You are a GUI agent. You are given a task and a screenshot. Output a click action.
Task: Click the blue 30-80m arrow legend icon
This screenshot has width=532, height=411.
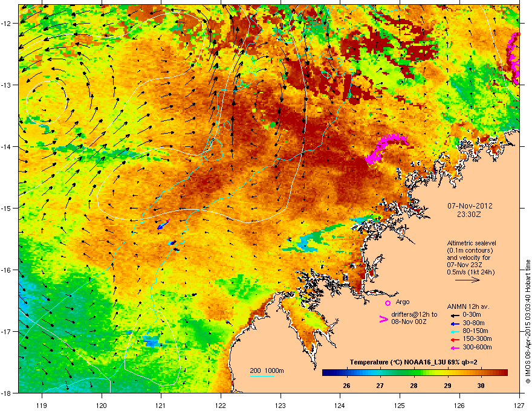coord(455,323)
